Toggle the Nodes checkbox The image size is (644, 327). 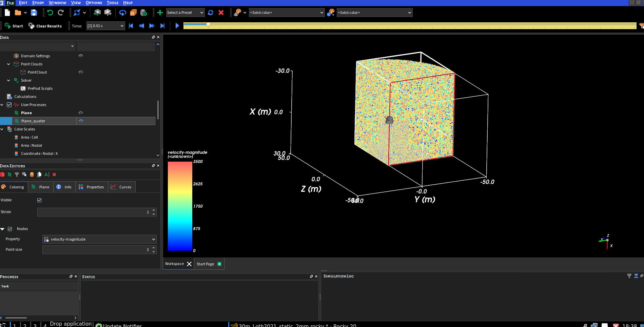[x=10, y=229]
